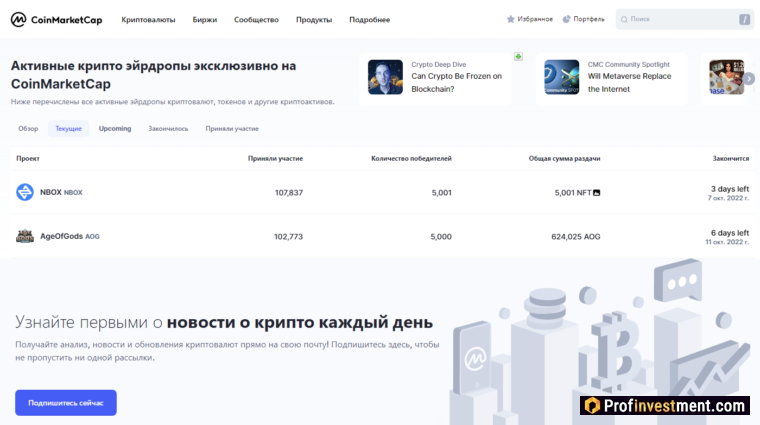Click the search magnifier icon
Viewport: 760px width, 425px height.
624,19
